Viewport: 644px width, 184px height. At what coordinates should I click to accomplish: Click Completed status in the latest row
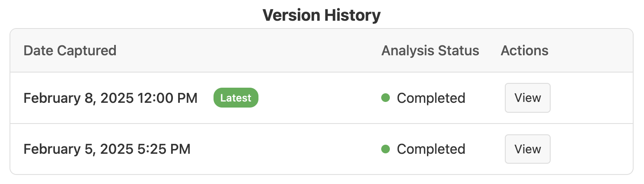(x=431, y=98)
